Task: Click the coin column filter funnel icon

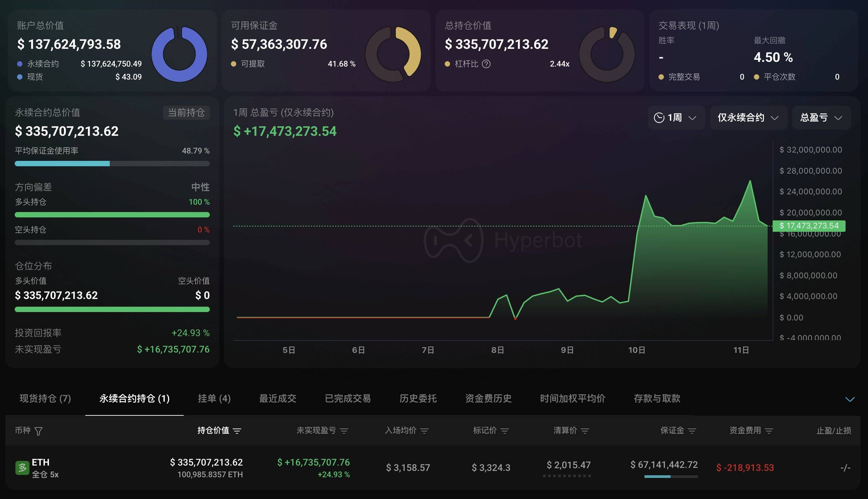Action: 39,431
